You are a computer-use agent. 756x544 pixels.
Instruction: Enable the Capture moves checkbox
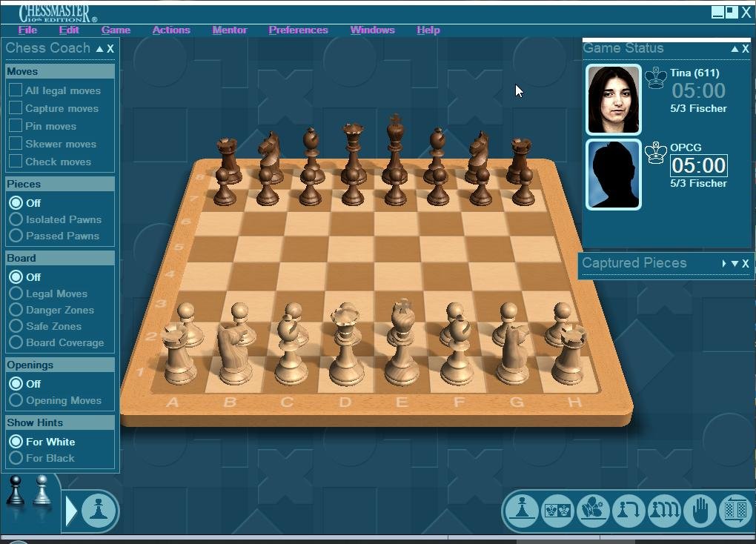coord(16,108)
